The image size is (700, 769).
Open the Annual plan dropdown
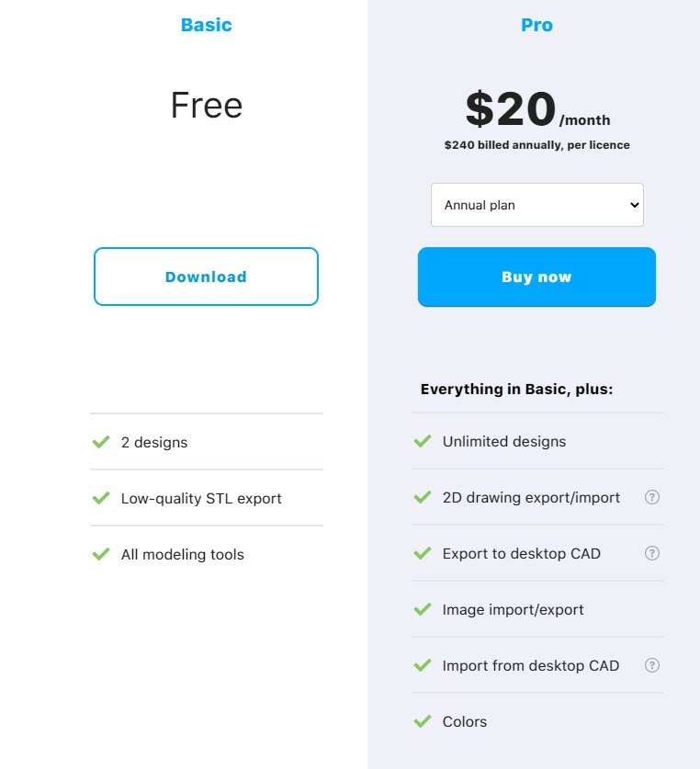click(x=536, y=205)
